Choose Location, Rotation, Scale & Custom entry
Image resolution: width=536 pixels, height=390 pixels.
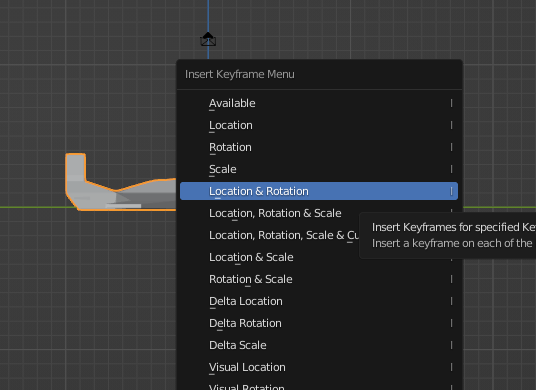click(270, 235)
